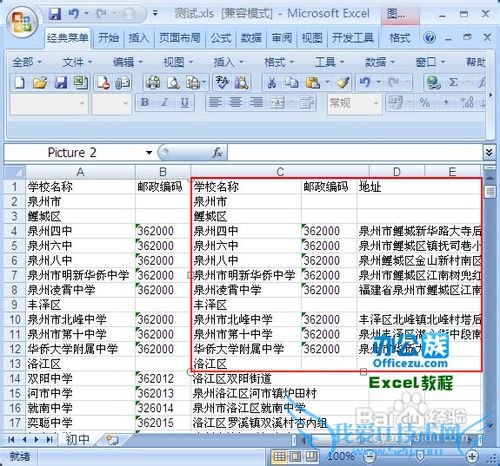Click the Merge and Center icon

click(x=277, y=103)
